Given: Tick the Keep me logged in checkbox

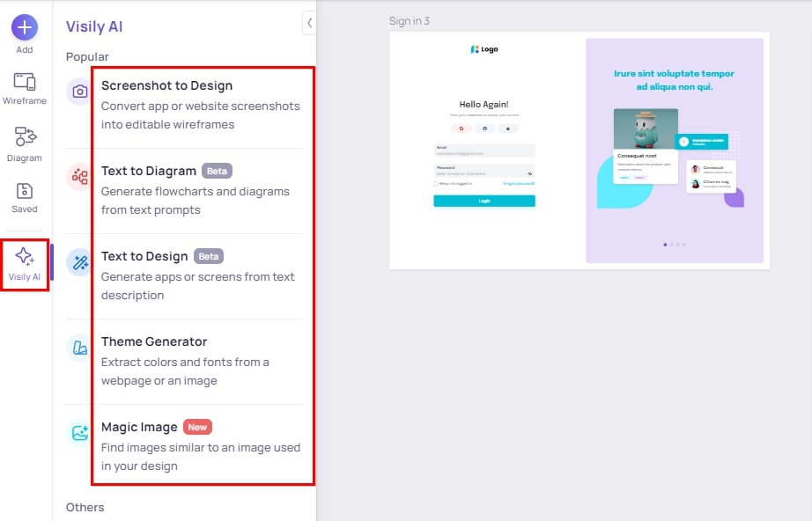Looking at the screenshot, I should [x=436, y=184].
